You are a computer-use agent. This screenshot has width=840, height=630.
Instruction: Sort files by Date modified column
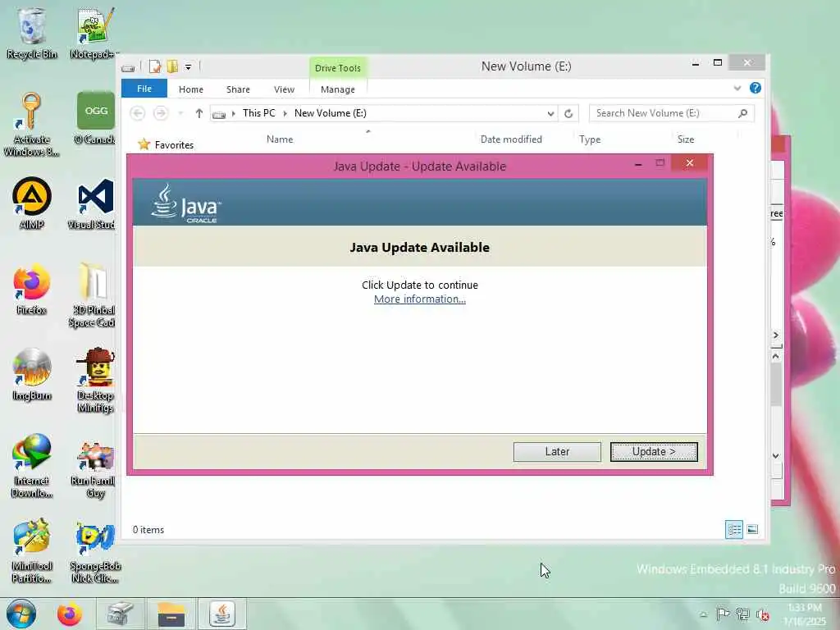click(511, 139)
